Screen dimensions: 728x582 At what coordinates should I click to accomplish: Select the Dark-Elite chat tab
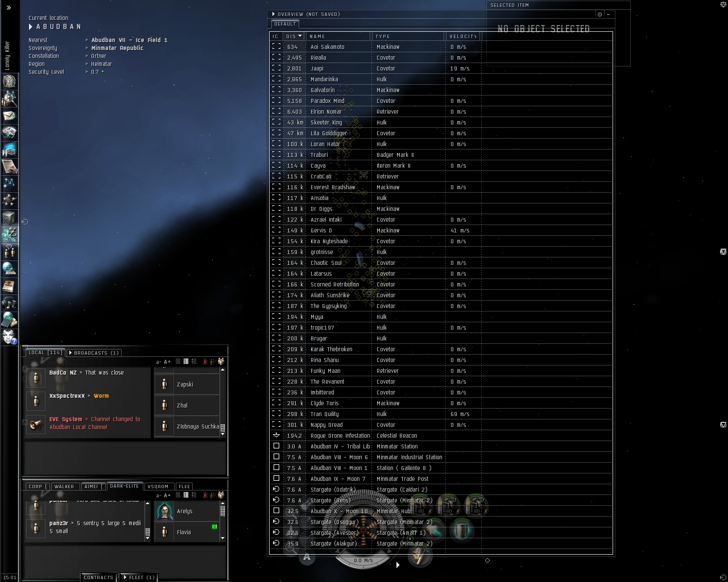[x=125, y=486]
